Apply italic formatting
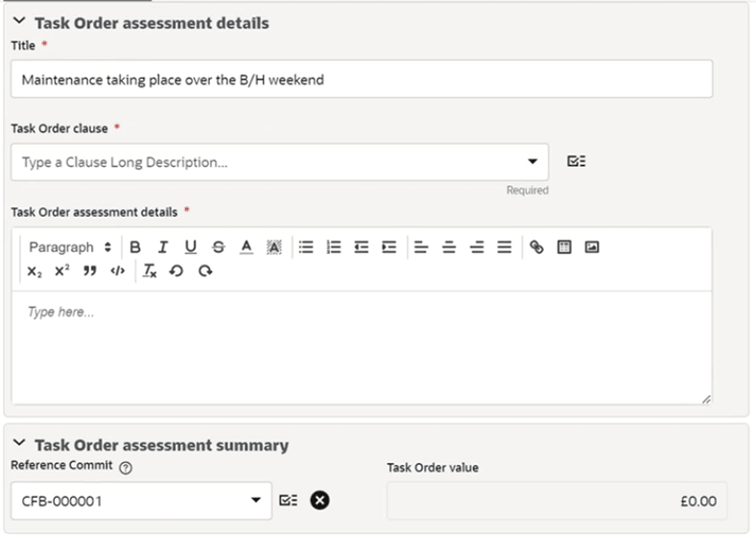The width and height of the screenshot is (756, 536). [163, 247]
